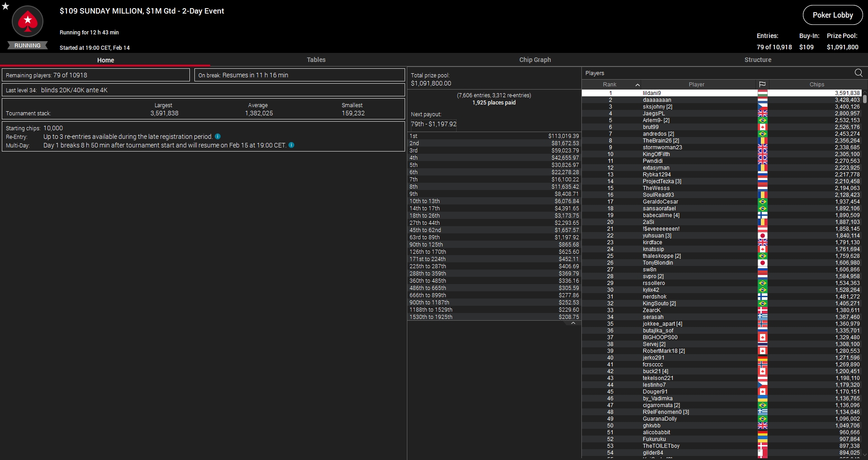
Task: Click the flag icon beside TonyBlondin
Action: coord(763,263)
